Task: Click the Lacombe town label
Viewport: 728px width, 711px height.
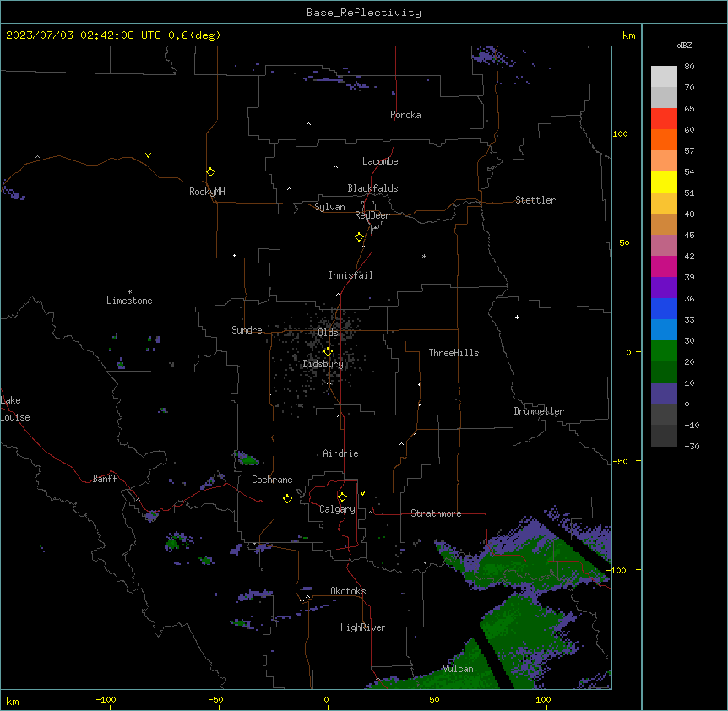Action: click(380, 161)
